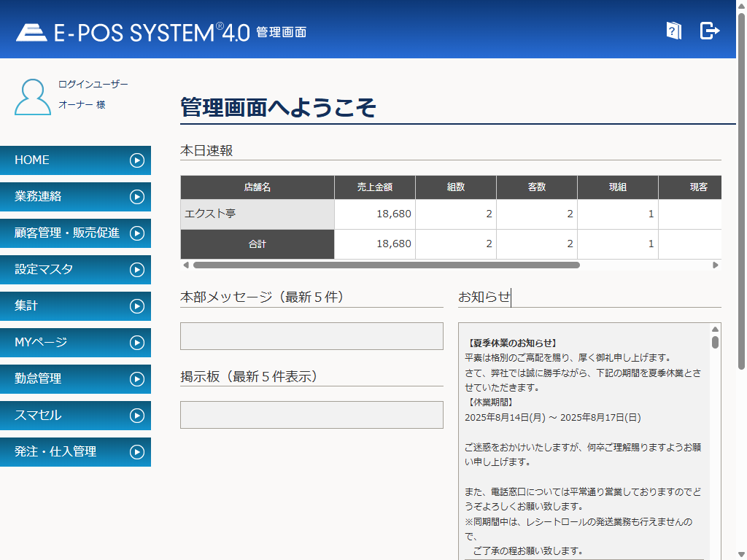Image resolution: width=747 pixels, height=560 pixels.
Task: Click the arrow icon beside HOME
Action: pos(136,160)
